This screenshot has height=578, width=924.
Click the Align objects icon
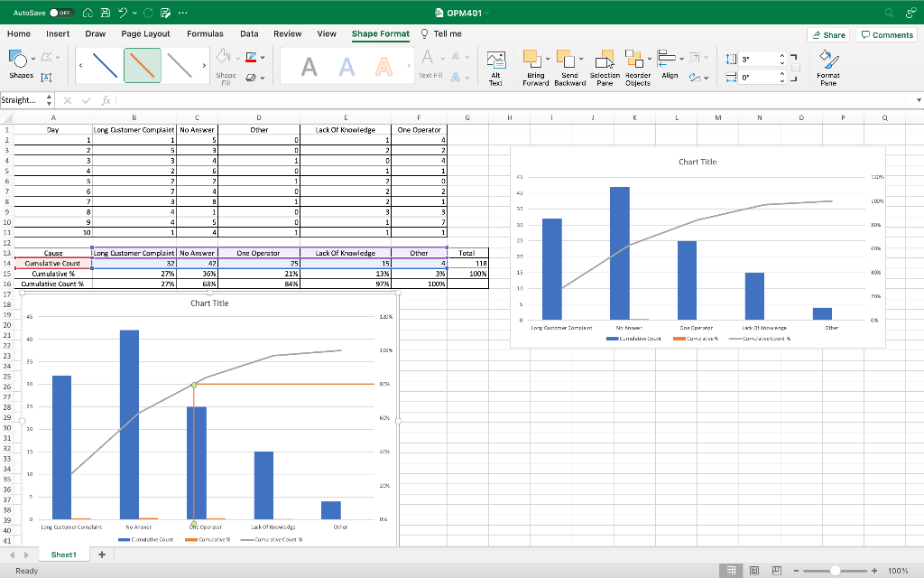point(668,57)
